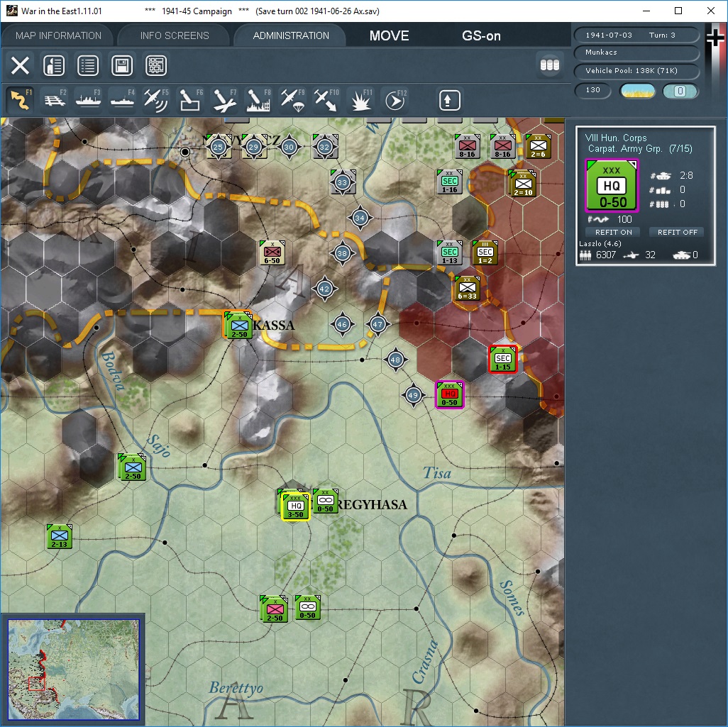Click movement path marker 42
This screenshot has width=728, height=727.
(x=324, y=288)
